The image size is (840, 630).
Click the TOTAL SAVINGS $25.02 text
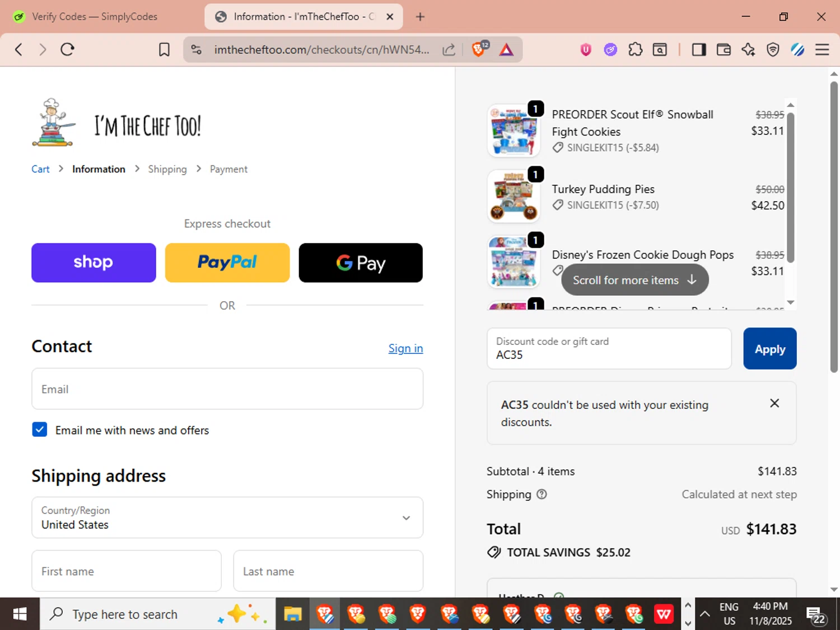coord(568,552)
